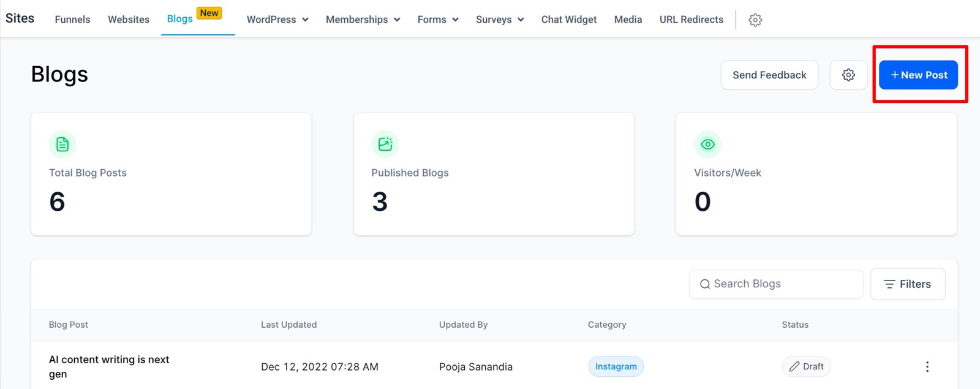The height and width of the screenshot is (389, 980).
Task: Open the Filters panel
Action: (x=907, y=284)
